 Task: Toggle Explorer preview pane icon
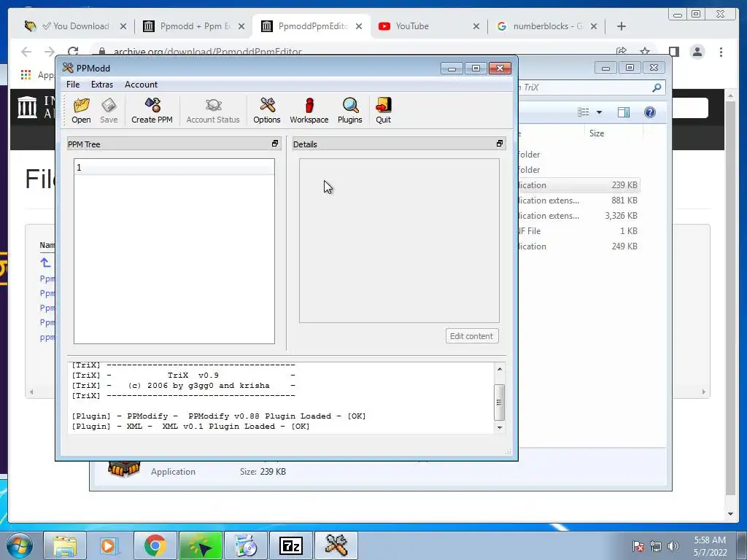pos(624,112)
